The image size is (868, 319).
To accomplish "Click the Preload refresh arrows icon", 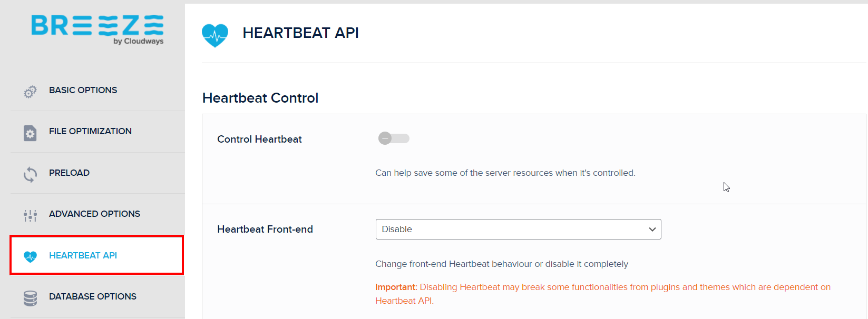I will (x=30, y=174).
